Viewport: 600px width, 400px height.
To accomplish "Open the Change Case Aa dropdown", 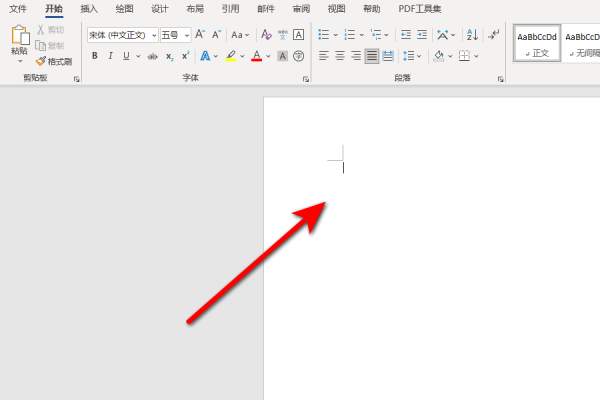I will [240, 35].
